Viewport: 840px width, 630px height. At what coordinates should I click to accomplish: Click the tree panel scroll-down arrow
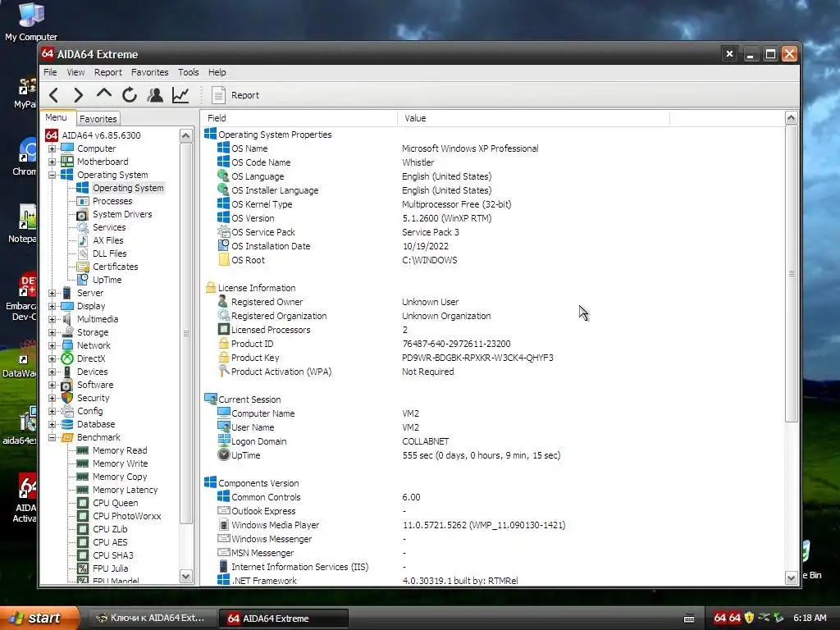pos(186,577)
